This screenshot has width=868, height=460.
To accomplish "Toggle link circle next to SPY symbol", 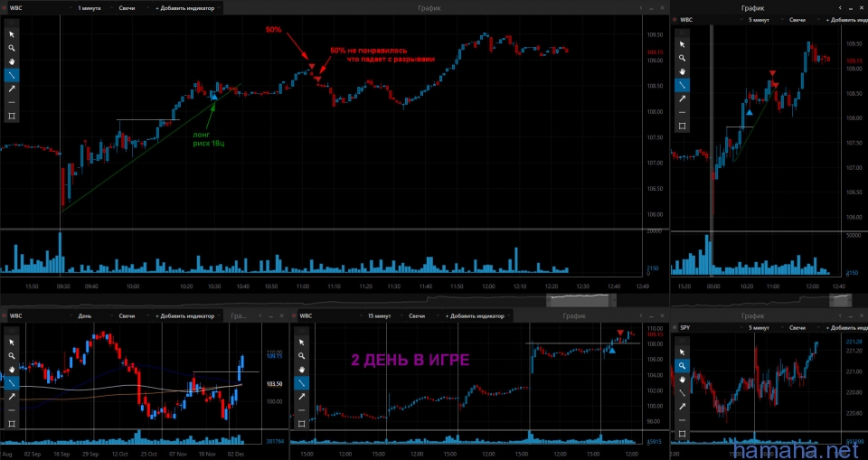I will (x=675, y=328).
